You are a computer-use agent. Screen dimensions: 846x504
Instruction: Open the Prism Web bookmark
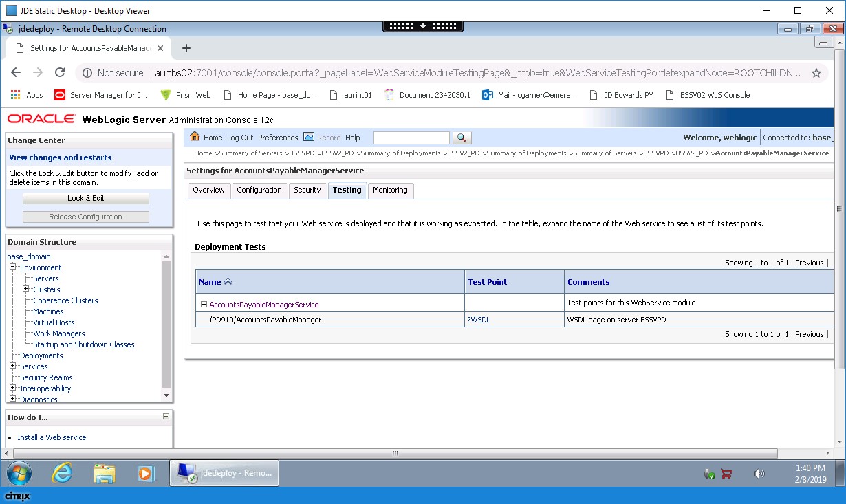(x=186, y=95)
